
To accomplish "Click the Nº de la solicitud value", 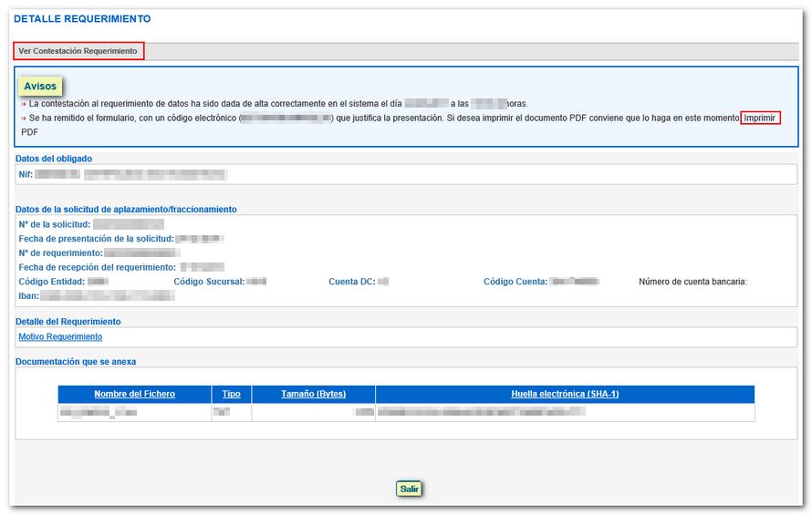I will [x=128, y=224].
